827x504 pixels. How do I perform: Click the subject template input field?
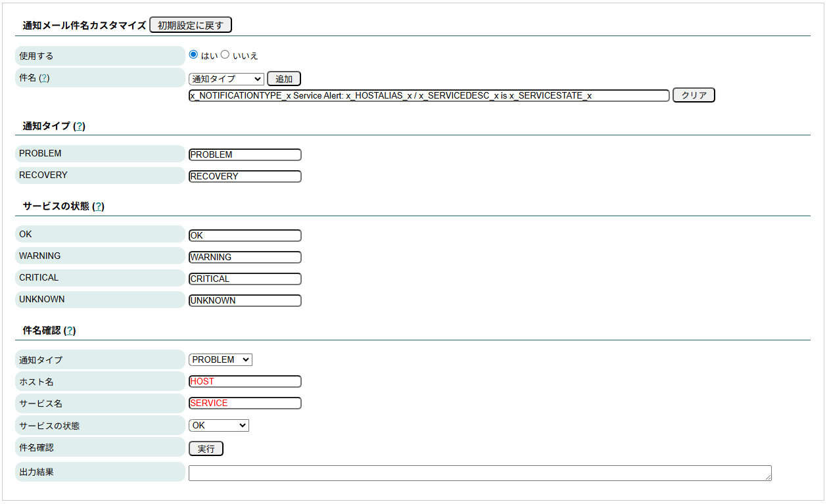coord(427,95)
